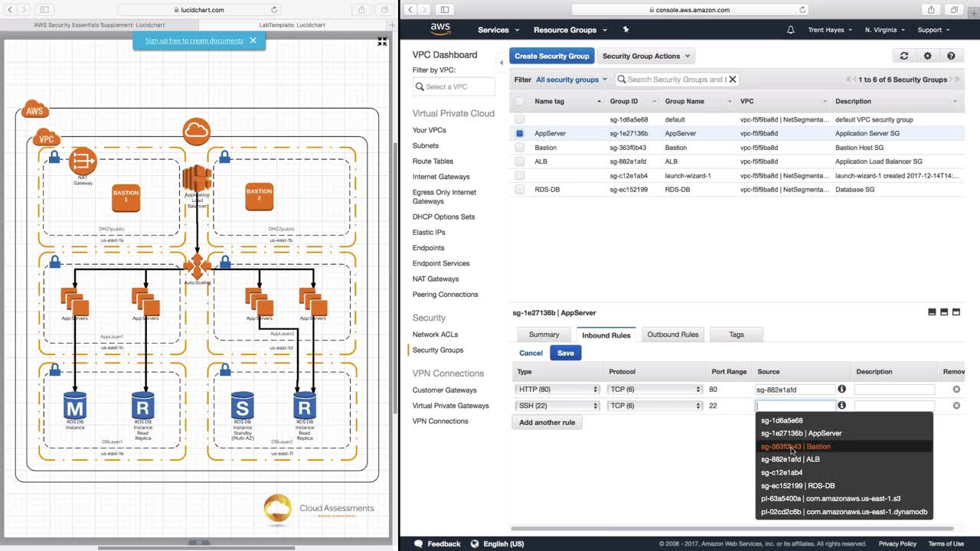Check the ALB security group row
980x551 pixels.
520,161
